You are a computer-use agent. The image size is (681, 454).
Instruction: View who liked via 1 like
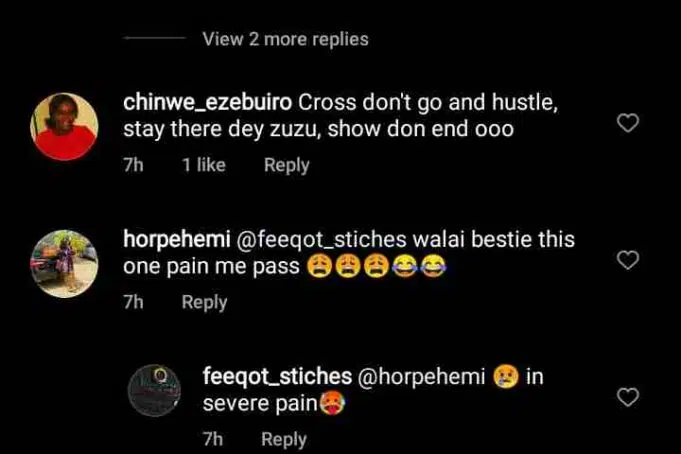tap(204, 165)
